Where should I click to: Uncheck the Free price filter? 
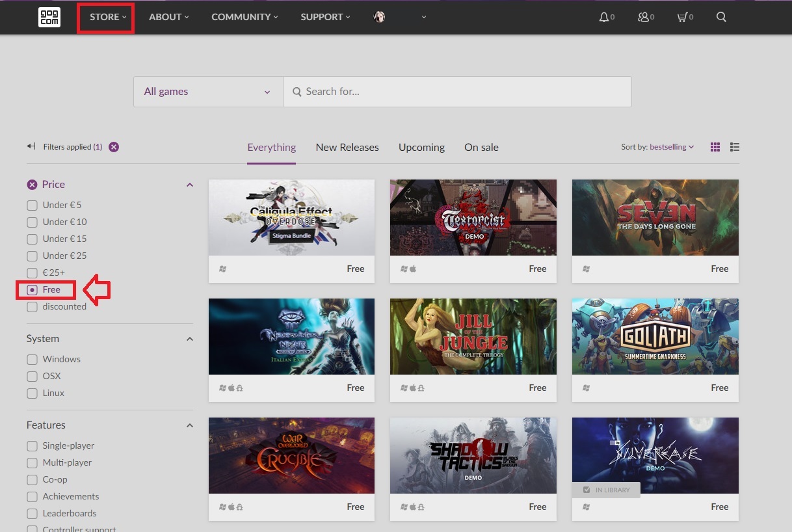coord(32,290)
